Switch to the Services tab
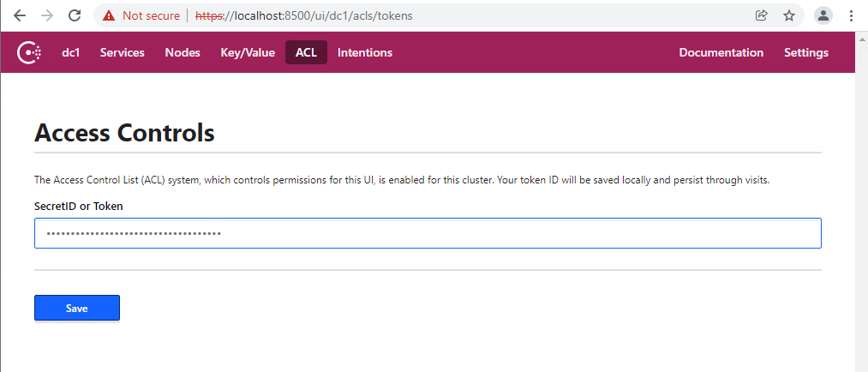868x372 pixels. click(122, 53)
